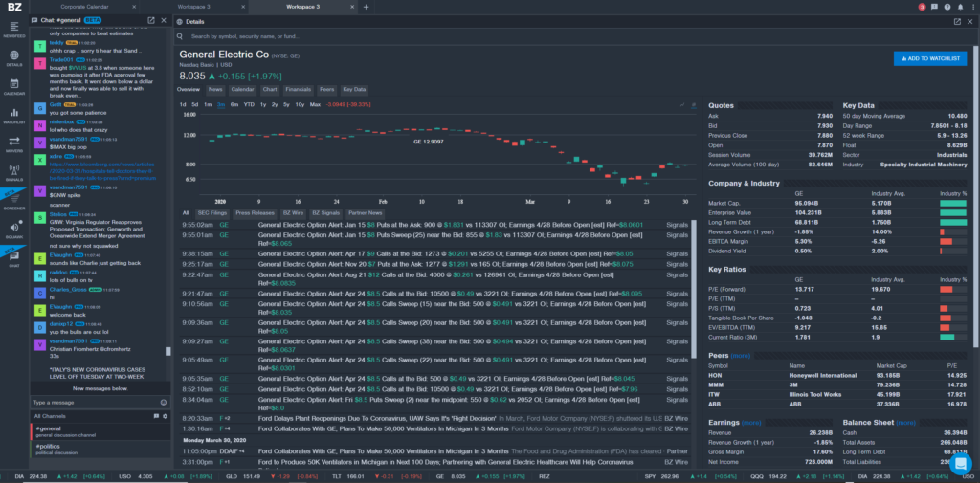This screenshot has height=483, width=980.
Task: Select the #general channel
Action: tap(100, 431)
